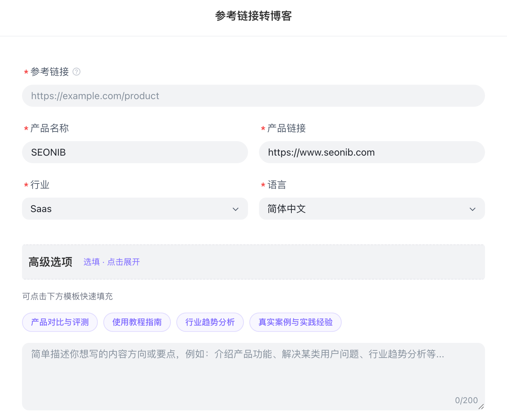The height and width of the screenshot is (420, 507).
Task: Click the 选填 · 点击展开 link
Action: [x=112, y=262]
